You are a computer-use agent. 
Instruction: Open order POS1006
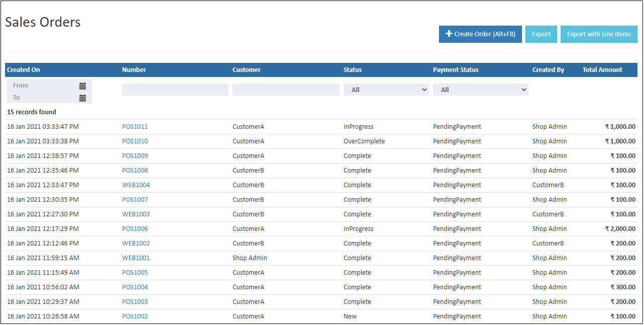tap(135, 228)
